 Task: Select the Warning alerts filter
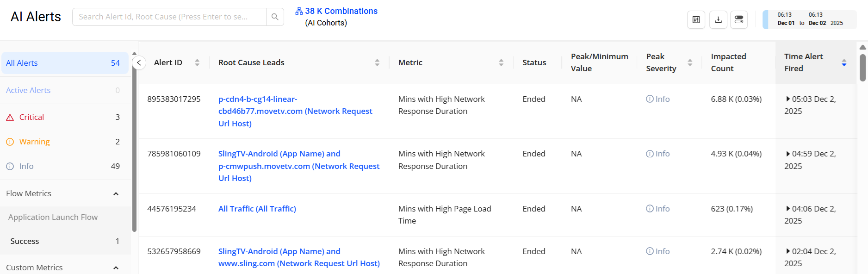(x=34, y=142)
